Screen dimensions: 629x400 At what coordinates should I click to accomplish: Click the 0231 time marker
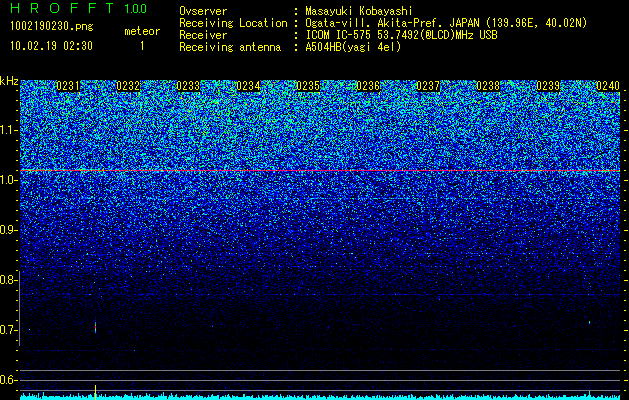click(x=68, y=86)
